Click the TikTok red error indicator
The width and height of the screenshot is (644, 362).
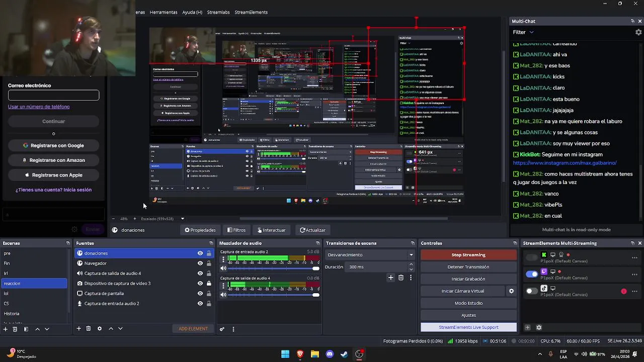[624, 291]
